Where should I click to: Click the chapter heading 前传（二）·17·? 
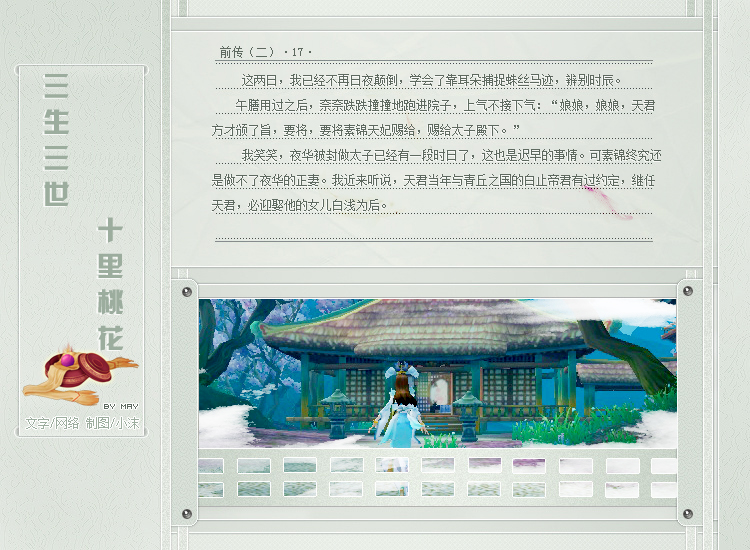click(266, 52)
